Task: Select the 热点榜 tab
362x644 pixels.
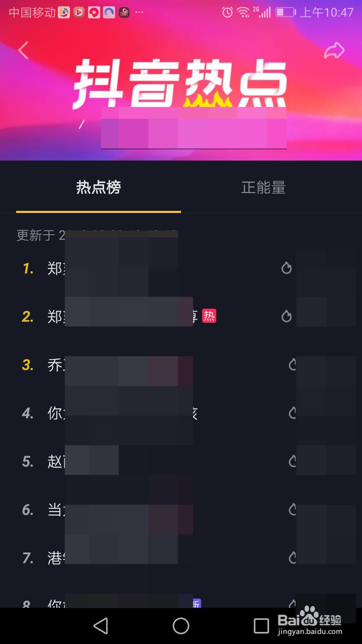Action: click(x=99, y=188)
